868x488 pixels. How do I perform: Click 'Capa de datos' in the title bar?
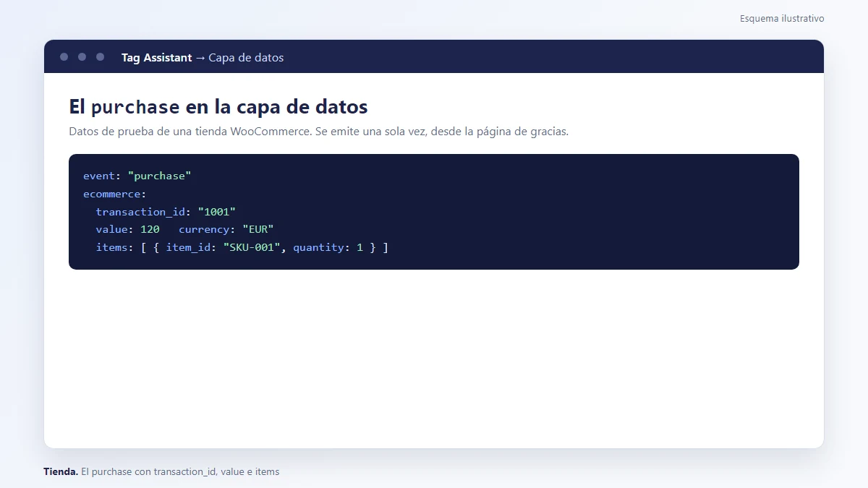click(246, 58)
